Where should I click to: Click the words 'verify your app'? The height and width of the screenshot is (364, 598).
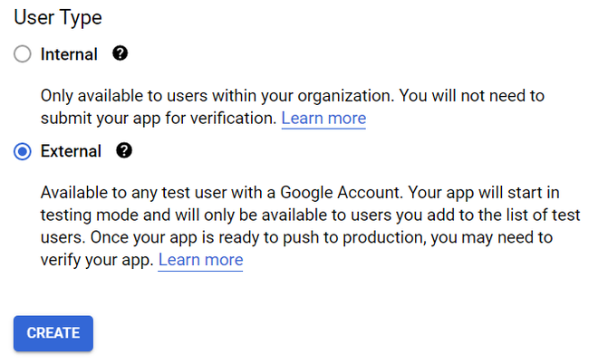pyautogui.click(x=95, y=260)
